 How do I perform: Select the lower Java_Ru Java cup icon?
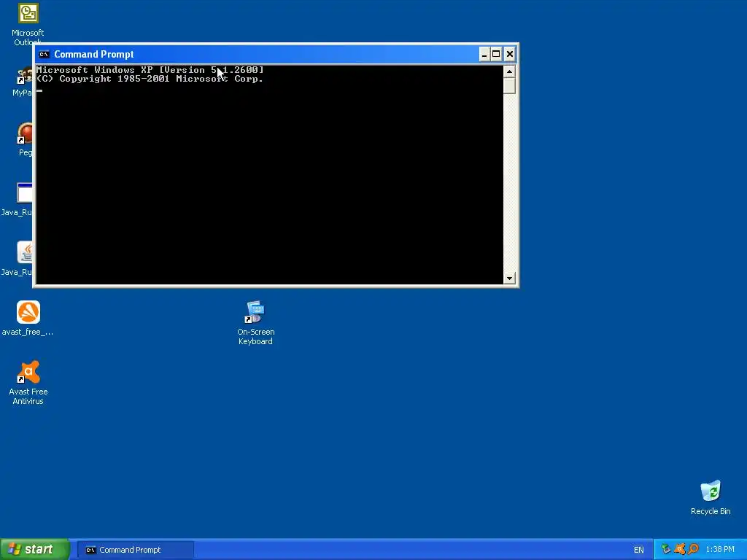click(24, 252)
